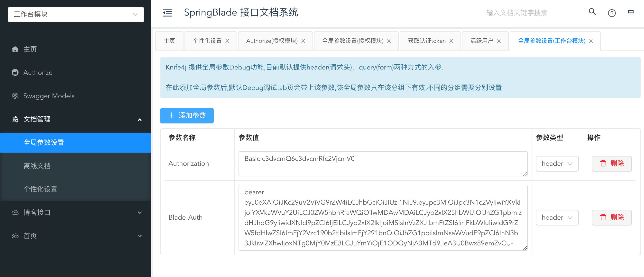644x277 pixels.
Task: Click the API cloud icon beside 博客接口
Action: (15, 212)
